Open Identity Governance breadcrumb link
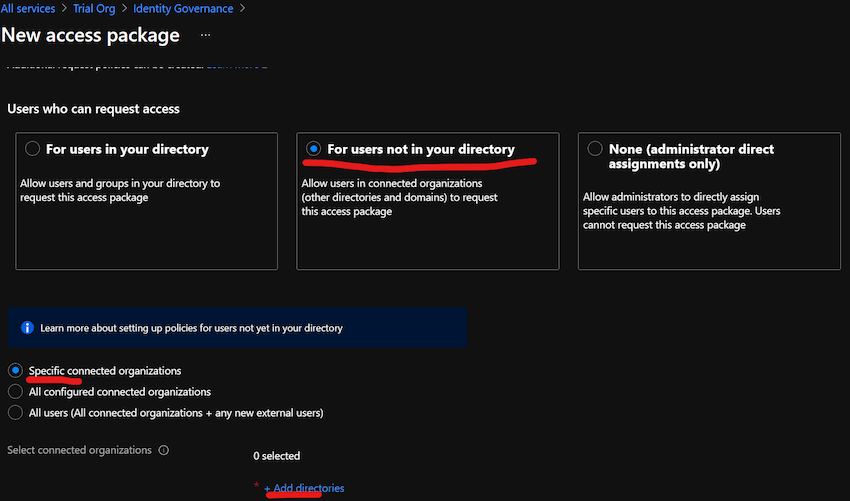Image resolution: width=850 pixels, height=501 pixels. point(184,9)
